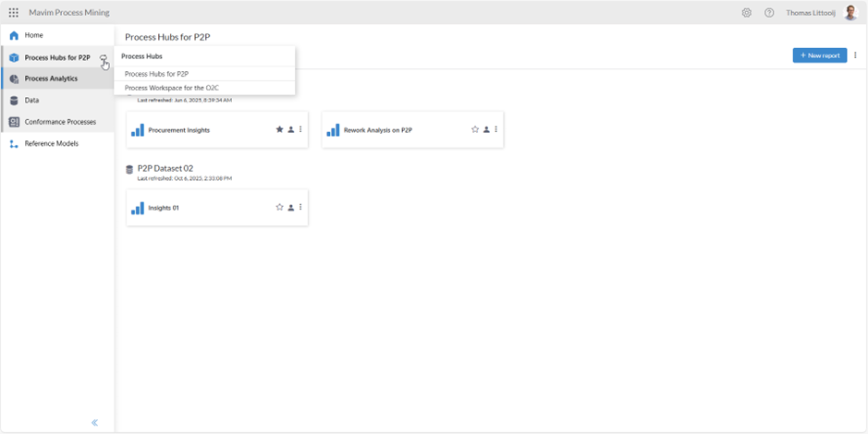
Task: Open Reference Models in the sidebar
Action: (x=51, y=144)
